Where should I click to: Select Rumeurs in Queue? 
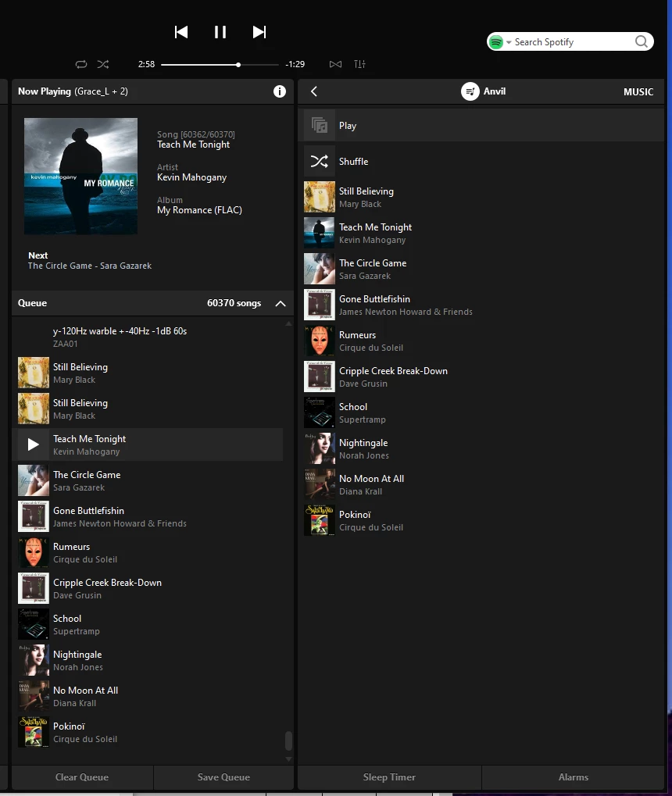148,553
